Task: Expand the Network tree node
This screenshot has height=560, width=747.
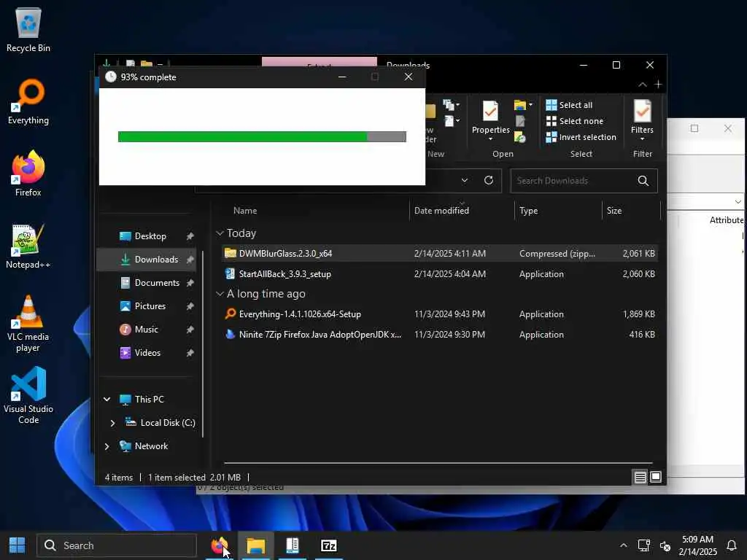Action: coord(107,446)
